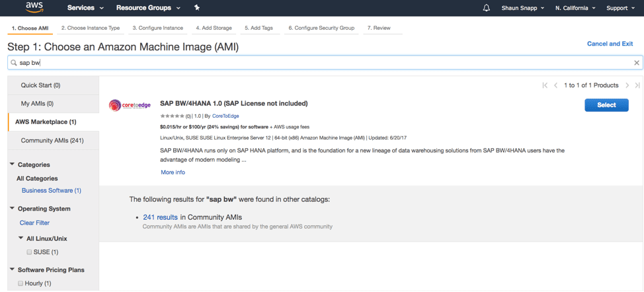Image resolution: width=644 pixels, height=292 pixels.
Task: Select All Categories filter
Action: [37, 179]
